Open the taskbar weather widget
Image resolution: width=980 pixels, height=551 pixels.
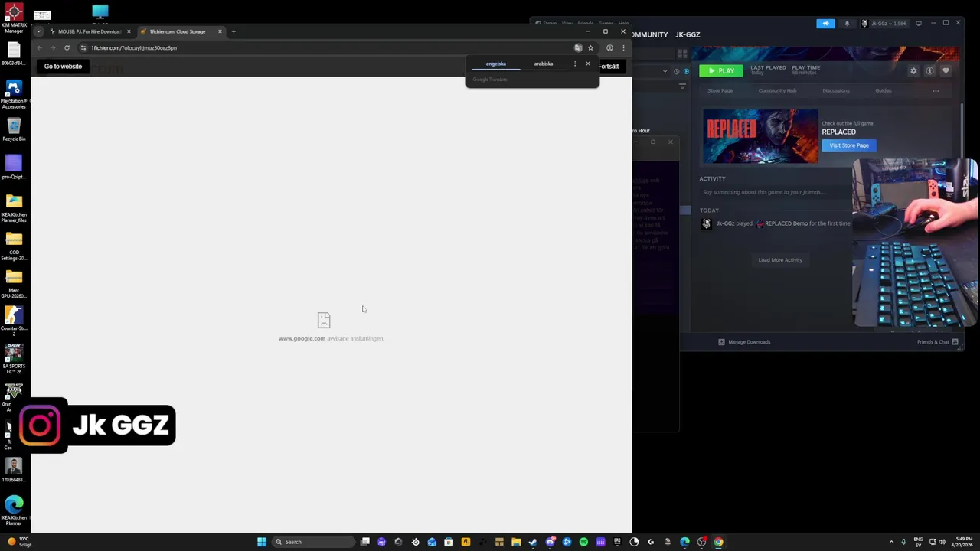pos(18,542)
